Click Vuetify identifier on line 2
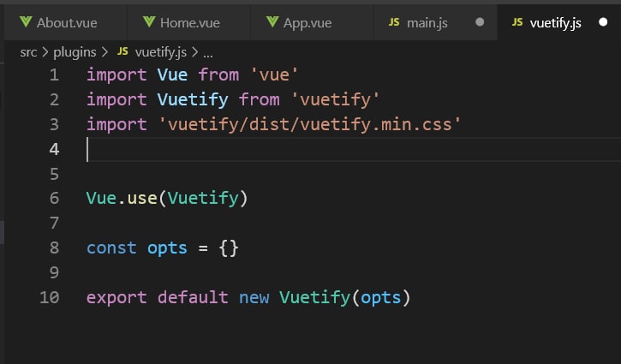Screen dimensions: 621x364 (x=193, y=99)
